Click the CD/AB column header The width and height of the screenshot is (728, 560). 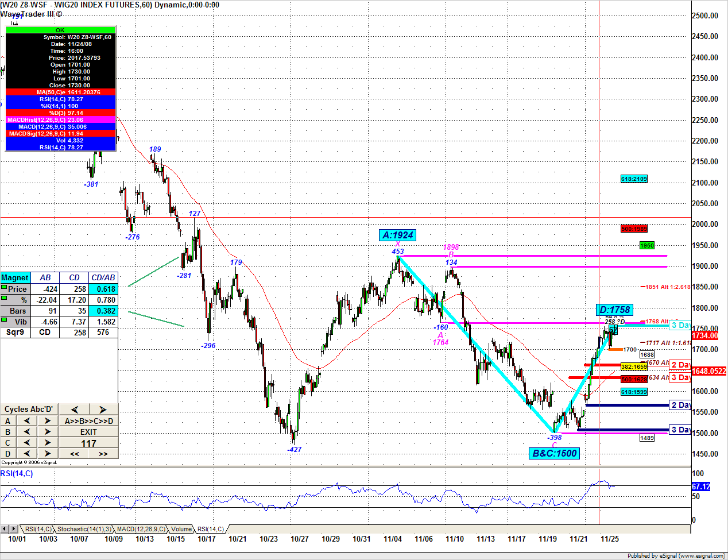pyautogui.click(x=103, y=277)
